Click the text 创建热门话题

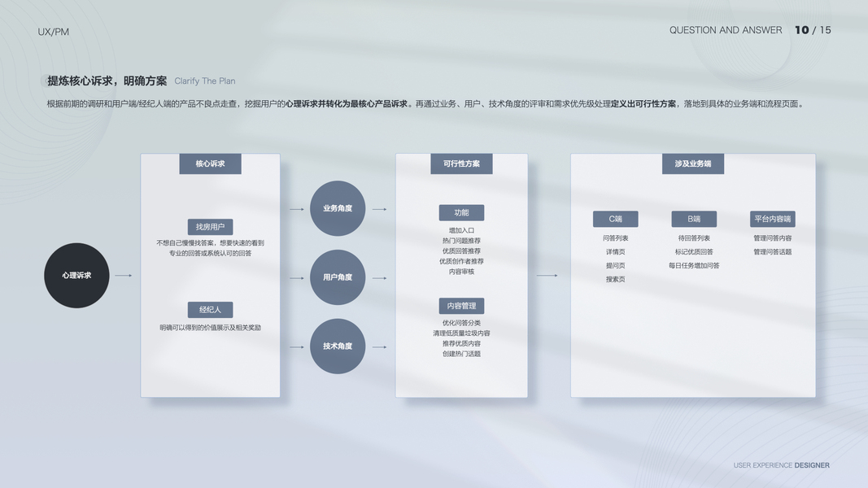point(462,354)
